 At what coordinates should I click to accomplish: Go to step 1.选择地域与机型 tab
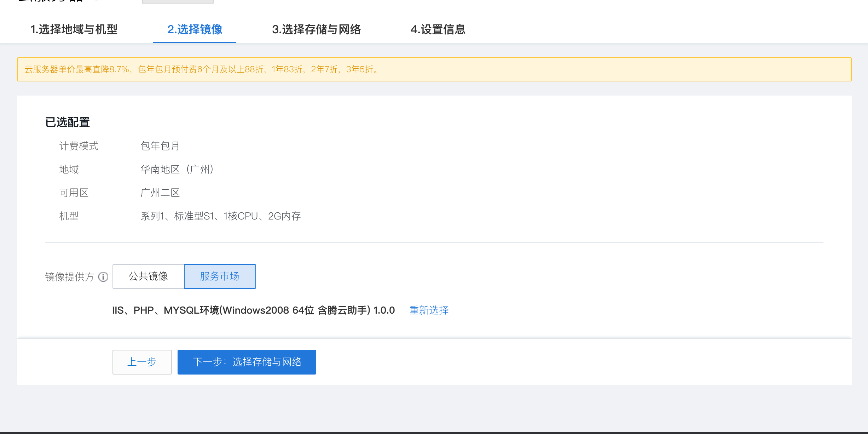click(x=74, y=29)
